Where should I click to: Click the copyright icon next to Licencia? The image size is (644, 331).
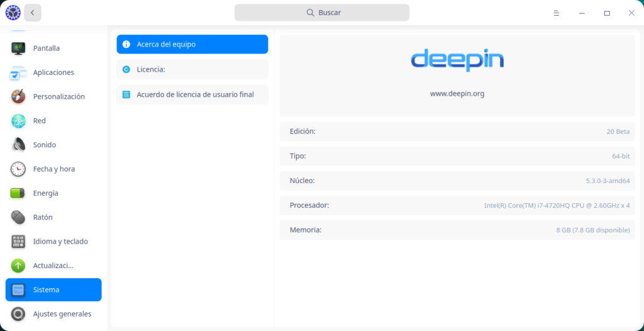coord(126,69)
